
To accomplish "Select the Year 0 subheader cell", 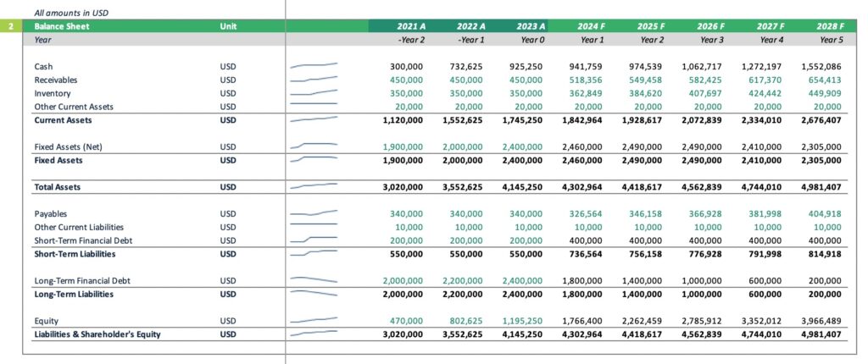I will 533,40.
